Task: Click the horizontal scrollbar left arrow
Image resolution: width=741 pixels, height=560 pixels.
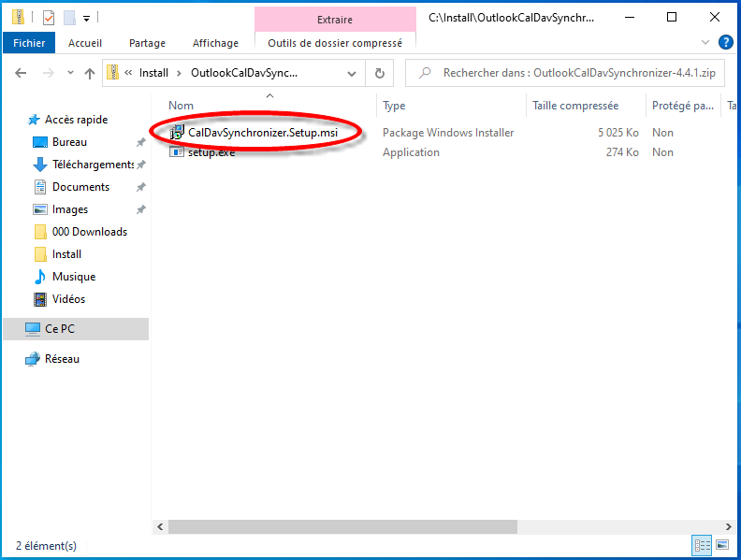Action: click(160, 527)
